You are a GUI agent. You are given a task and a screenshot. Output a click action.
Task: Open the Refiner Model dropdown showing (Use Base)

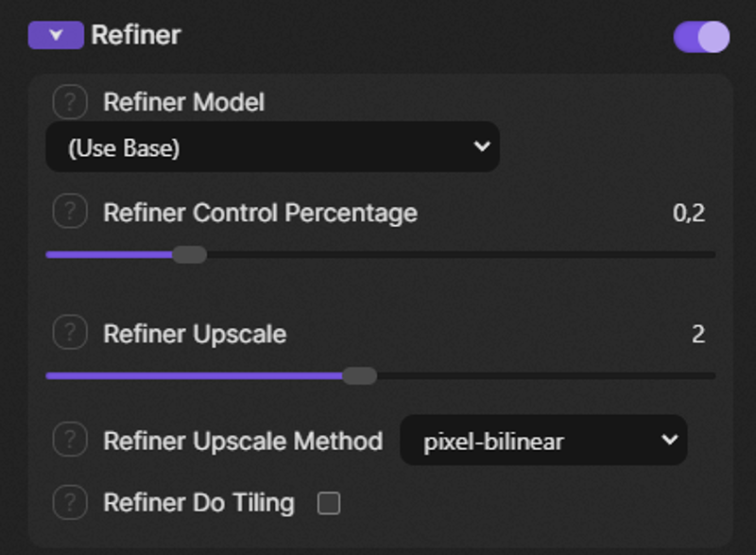point(272,147)
